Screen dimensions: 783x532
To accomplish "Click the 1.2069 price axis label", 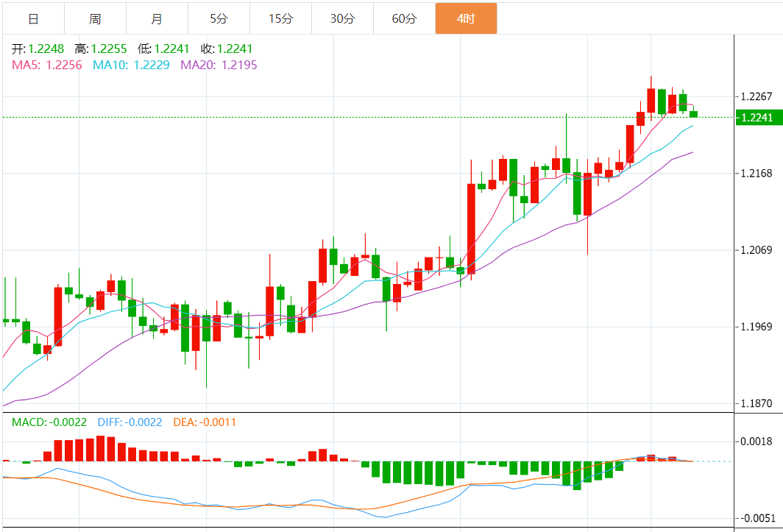I will [x=757, y=249].
